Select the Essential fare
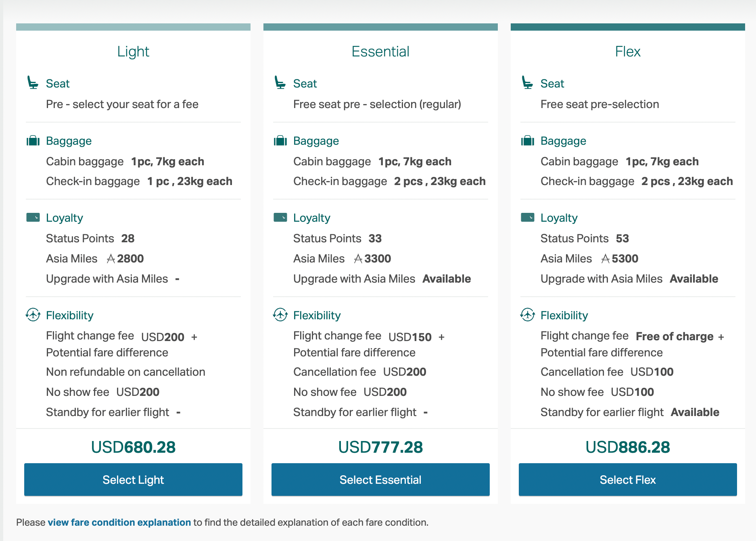 (380, 479)
